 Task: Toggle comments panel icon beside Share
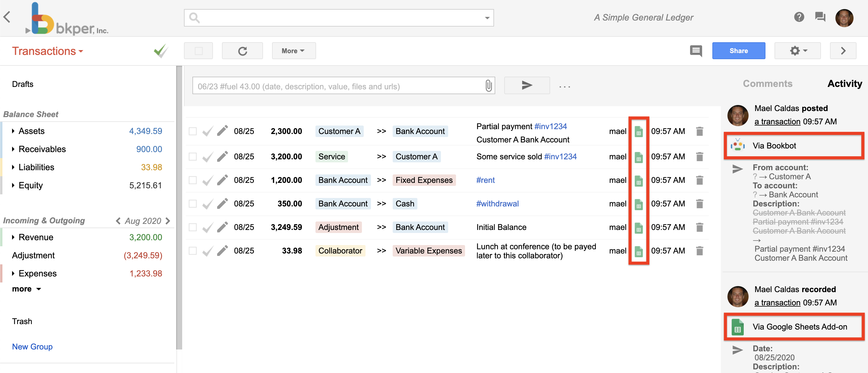pyautogui.click(x=695, y=51)
